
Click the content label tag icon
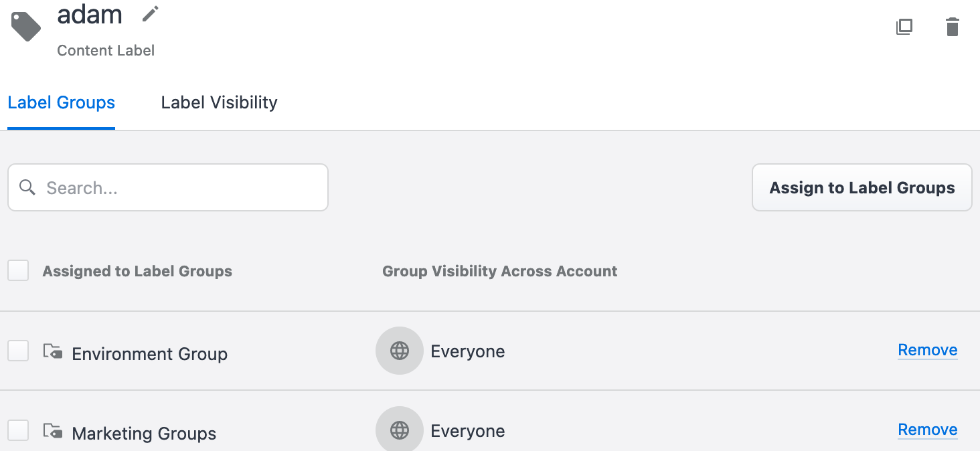tap(26, 26)
